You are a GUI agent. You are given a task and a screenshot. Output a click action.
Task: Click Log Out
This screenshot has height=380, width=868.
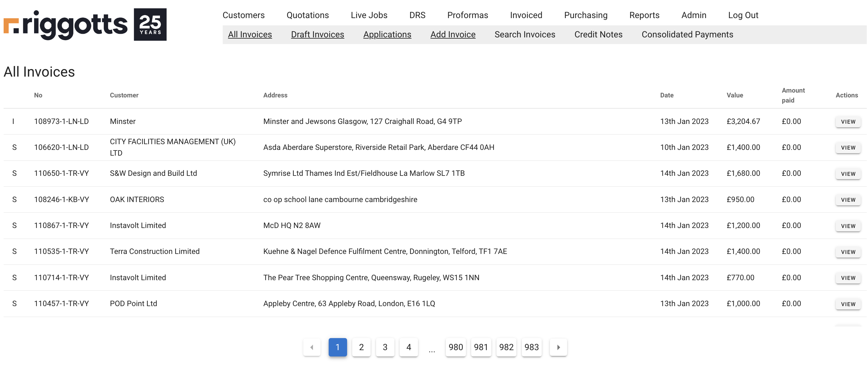(x=743, y=15)
